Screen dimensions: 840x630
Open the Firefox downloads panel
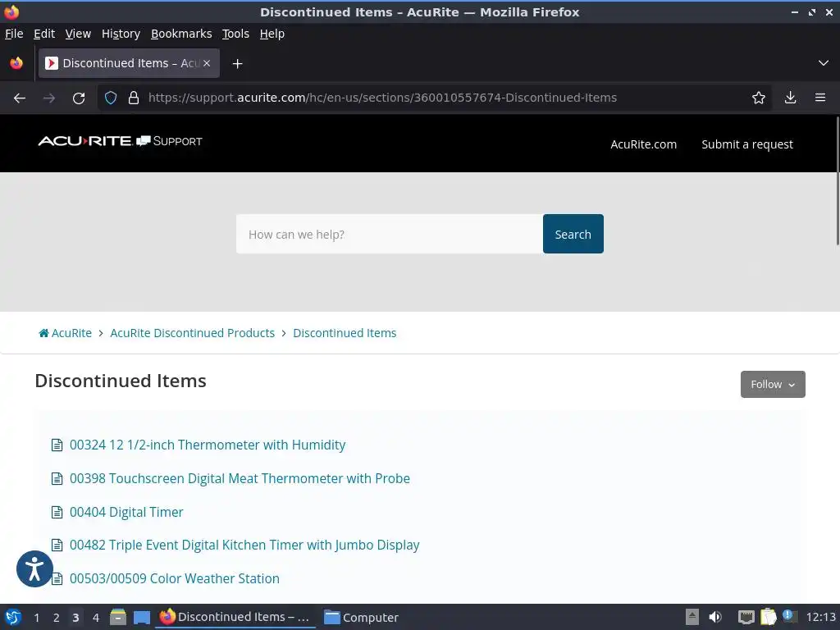pyautogui.click(x=790, y=98)
